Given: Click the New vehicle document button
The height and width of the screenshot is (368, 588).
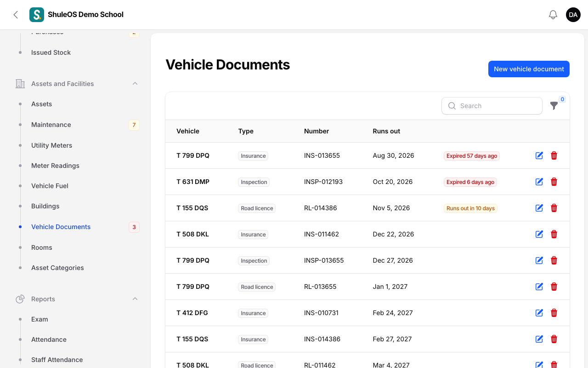Looking at the screenshot, I should point(529,69).
